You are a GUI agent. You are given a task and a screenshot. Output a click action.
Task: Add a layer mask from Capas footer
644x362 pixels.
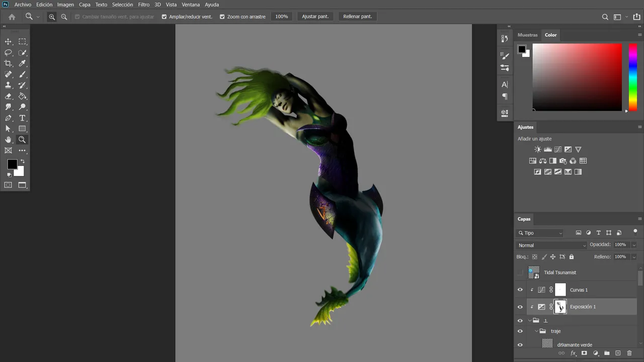point(584,353)
